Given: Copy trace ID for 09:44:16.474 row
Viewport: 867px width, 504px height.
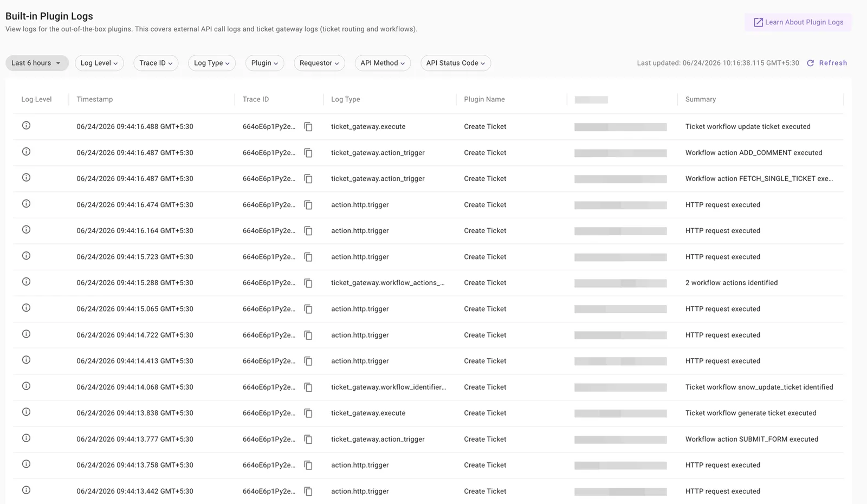Looking at the screenshot, I should coord(308,205).
